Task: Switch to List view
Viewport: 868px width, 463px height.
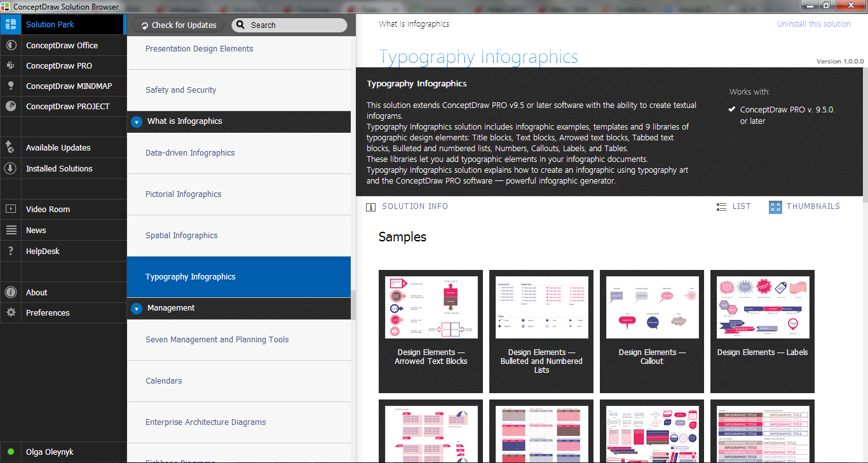Action: point(733,207)
